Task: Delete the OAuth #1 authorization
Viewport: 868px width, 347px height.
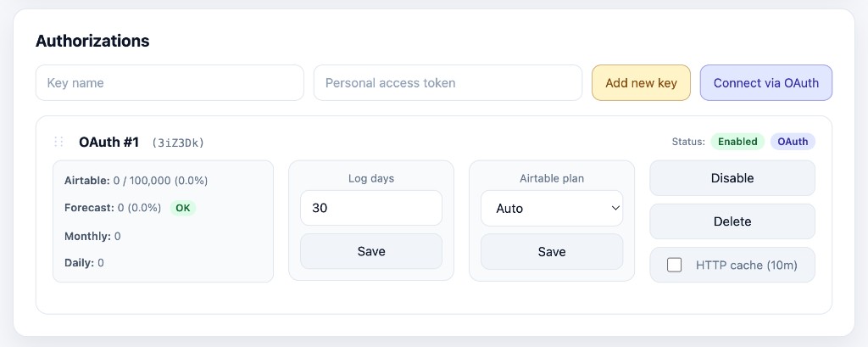Action: click(x=732, y=221)
